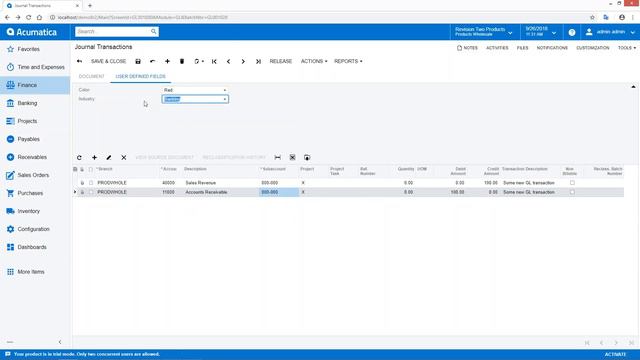Collapse the form area with top-right arrow
The image size is (640, 360).
point(633,87)
